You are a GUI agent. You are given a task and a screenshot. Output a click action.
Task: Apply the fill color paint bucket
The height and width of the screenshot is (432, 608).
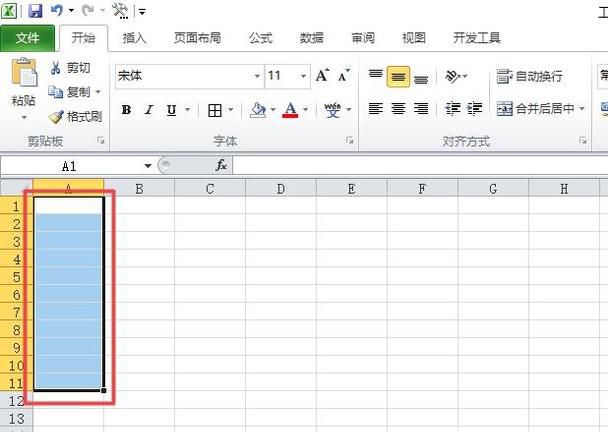coord(258,110)
